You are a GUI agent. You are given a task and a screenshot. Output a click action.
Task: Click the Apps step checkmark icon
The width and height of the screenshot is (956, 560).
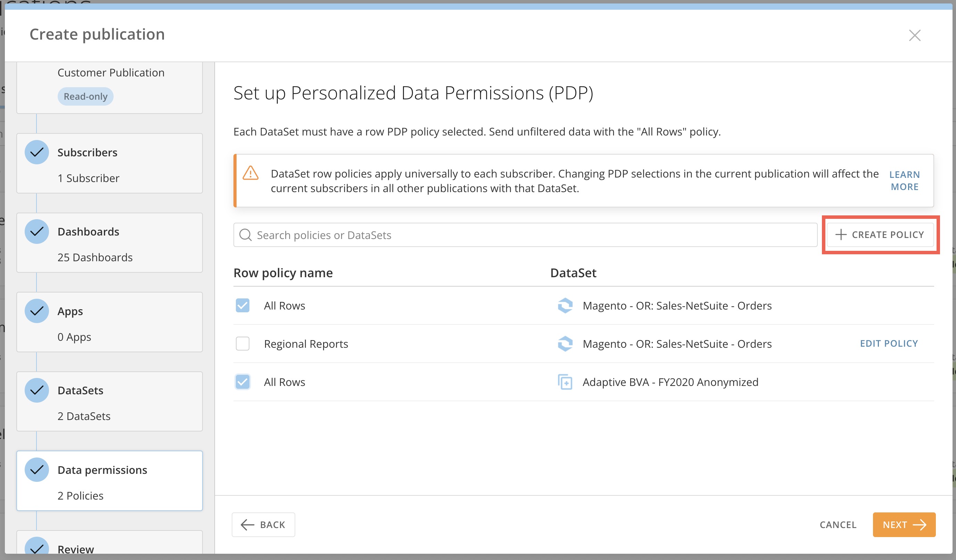(x=37, y=311)
